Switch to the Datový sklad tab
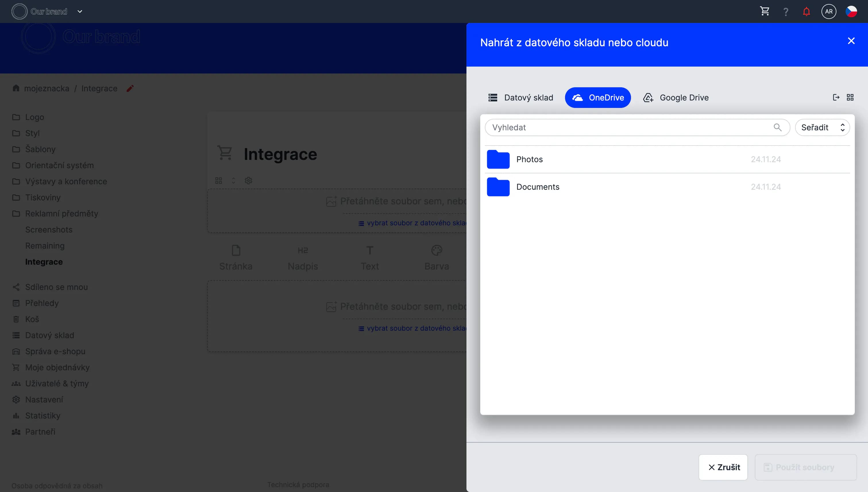The width and height of the screenshot is (868, 492). pos(521,98)
